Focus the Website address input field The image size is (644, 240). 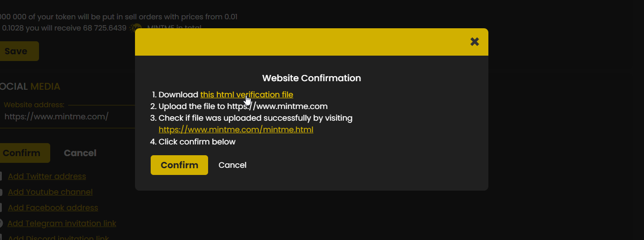[x=63, y=117]
